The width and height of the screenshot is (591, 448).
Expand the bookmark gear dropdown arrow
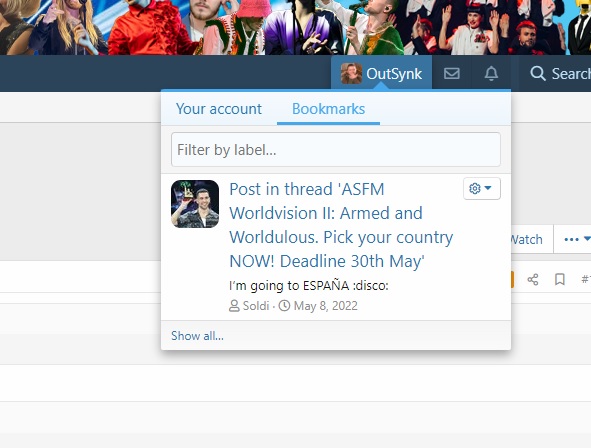tap(488, 188)
